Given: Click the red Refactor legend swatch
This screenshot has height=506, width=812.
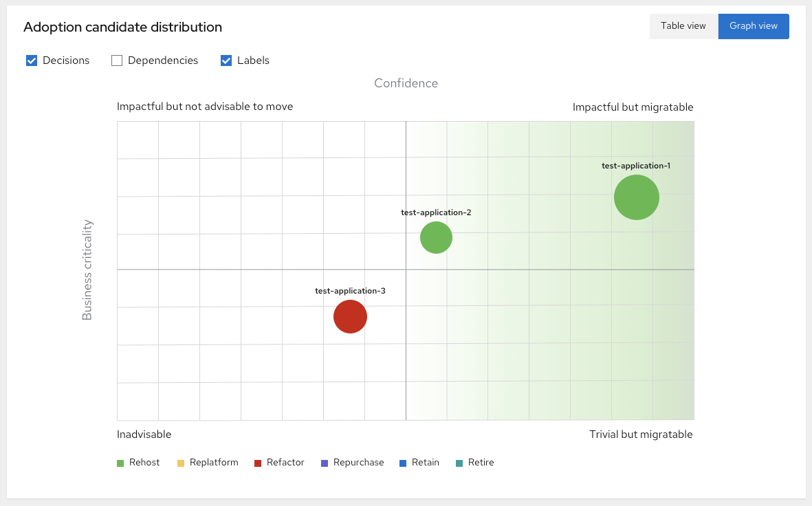Looking at the screenshot, I should point(258,463).
